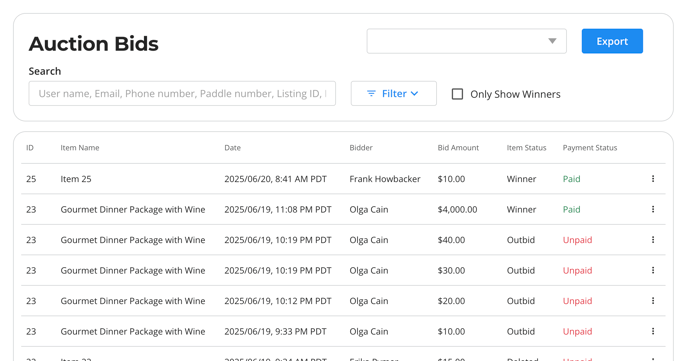Open the three-dot menu for the $40.00 bid

click(653, 239)
